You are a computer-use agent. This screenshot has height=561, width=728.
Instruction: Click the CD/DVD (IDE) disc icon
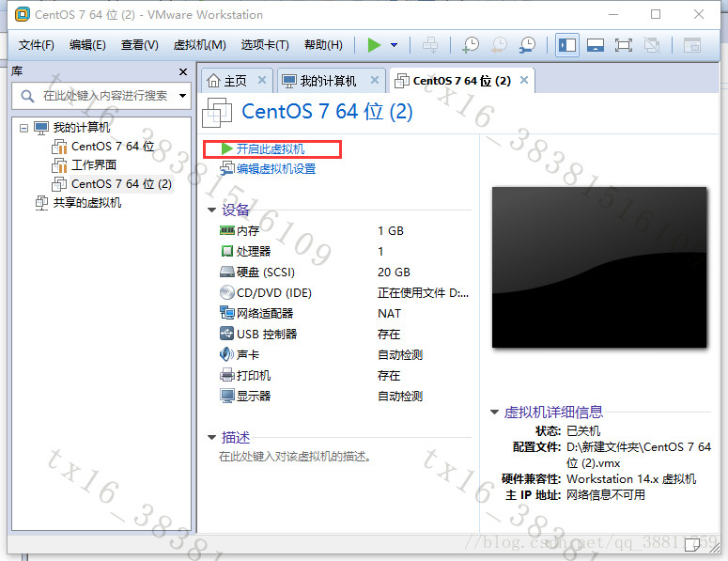(x=227, y=292)
